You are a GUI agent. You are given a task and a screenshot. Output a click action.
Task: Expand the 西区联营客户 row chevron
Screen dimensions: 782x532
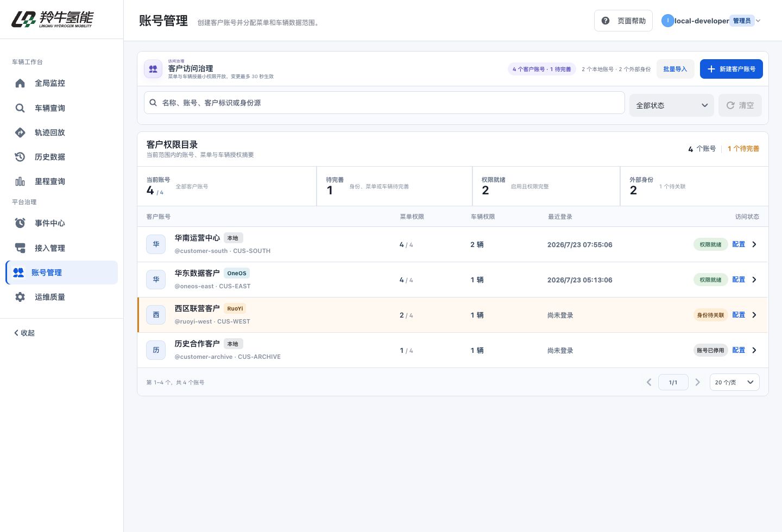tap(754, 315)
